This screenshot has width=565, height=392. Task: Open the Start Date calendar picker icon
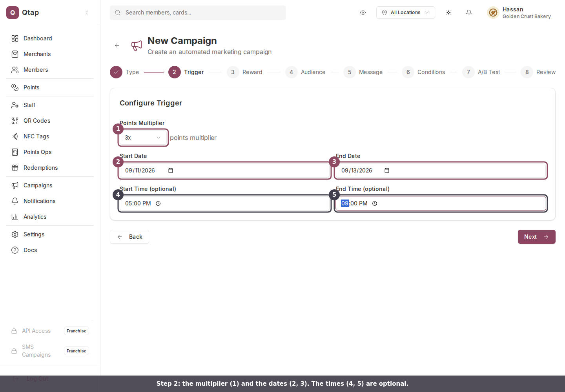[x=171, y=171]
